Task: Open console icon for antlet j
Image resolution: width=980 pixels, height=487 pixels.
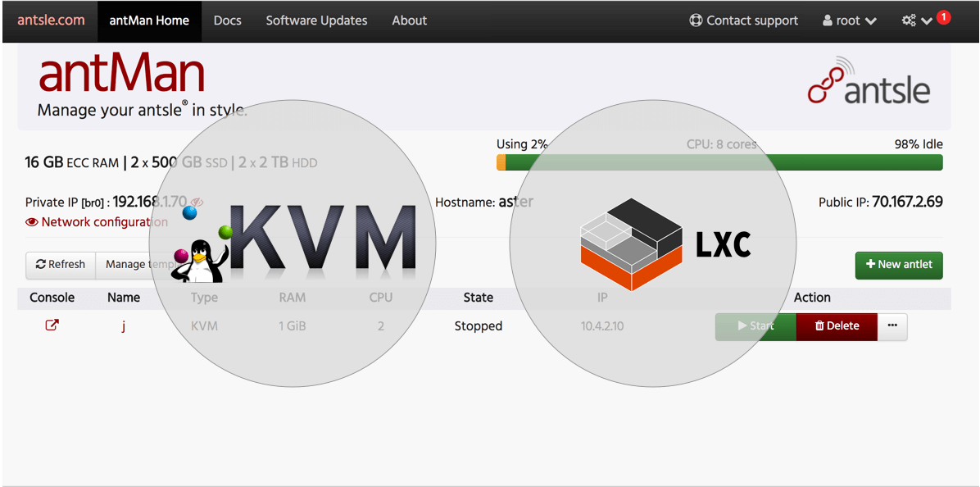Action: (x=52, y=325)
